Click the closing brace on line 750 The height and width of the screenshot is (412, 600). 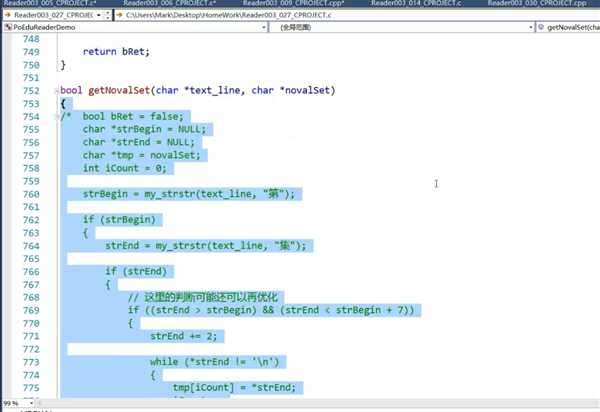click(x=63, y=65)
